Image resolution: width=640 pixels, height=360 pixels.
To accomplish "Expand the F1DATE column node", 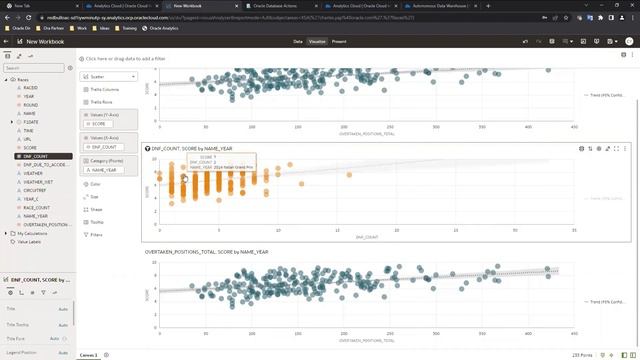I will click(12, 122).
